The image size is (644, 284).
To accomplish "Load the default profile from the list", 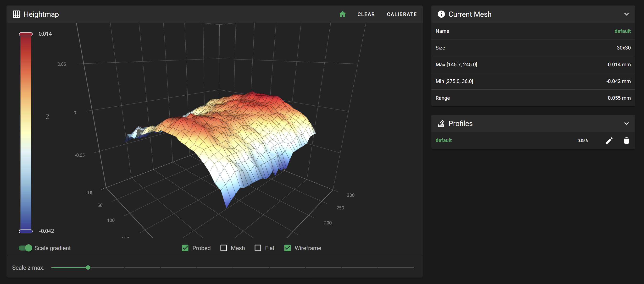I will coord(443,140).
